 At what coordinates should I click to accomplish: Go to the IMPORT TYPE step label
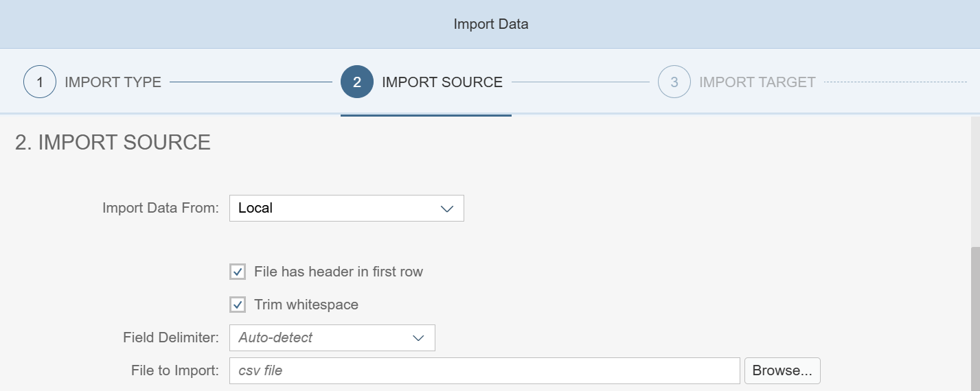click(x=113, y=82)
